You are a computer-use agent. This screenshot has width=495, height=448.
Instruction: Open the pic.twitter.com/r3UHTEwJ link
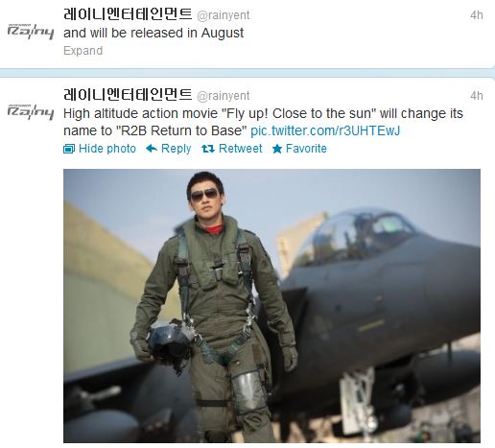tap(325, 130)
